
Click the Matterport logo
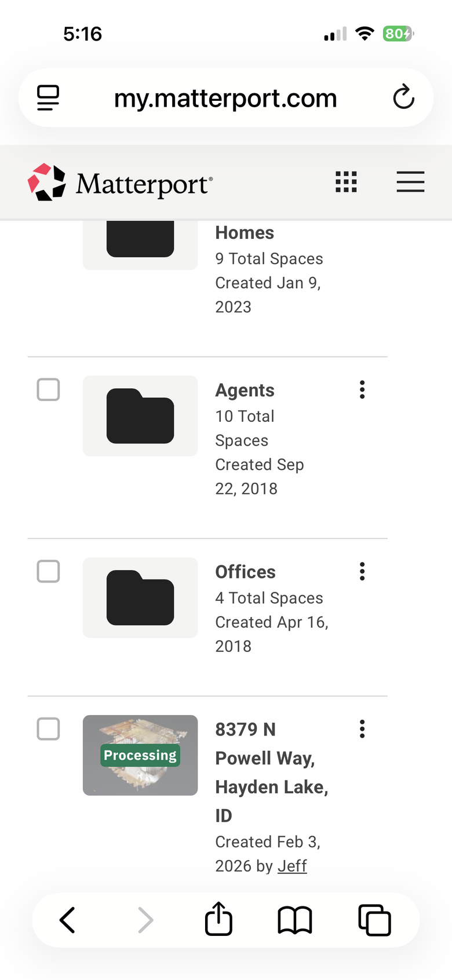pos(120,183)
